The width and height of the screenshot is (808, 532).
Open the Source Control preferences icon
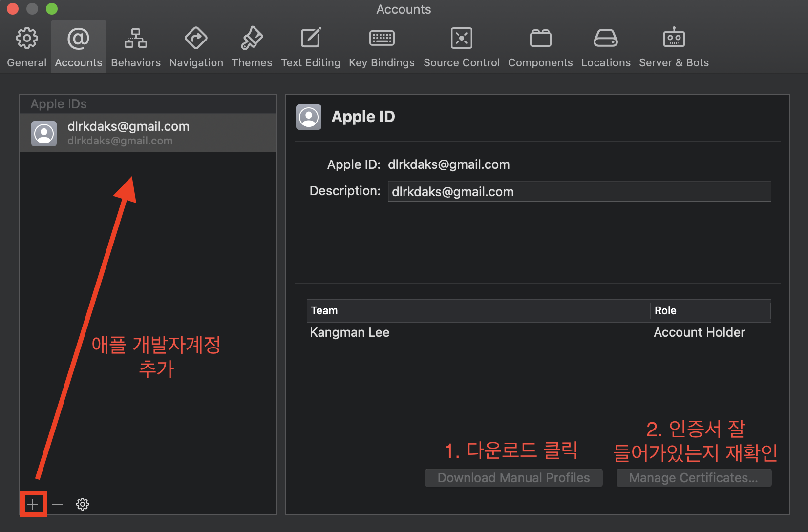(462, 38)
